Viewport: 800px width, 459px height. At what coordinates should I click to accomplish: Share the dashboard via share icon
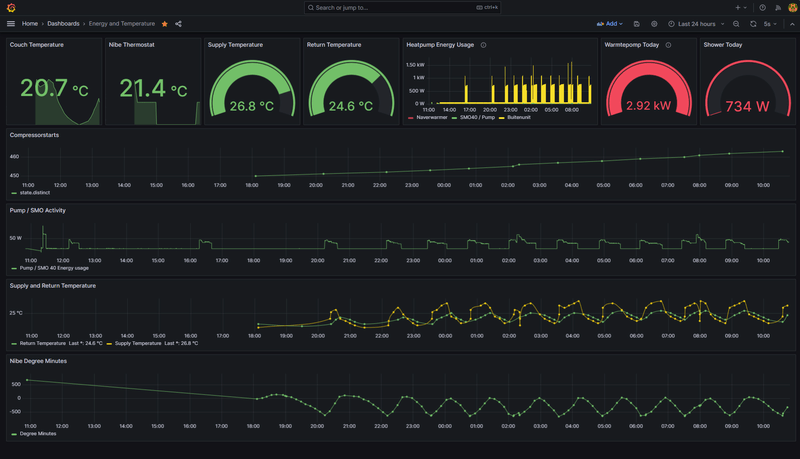pos(178,24)
